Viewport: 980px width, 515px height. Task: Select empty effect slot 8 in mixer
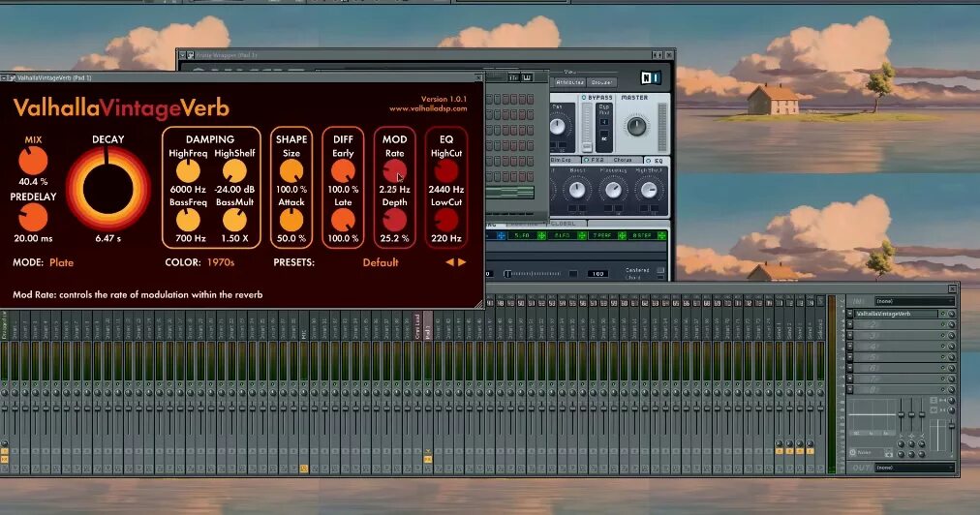tap(896, 389)
